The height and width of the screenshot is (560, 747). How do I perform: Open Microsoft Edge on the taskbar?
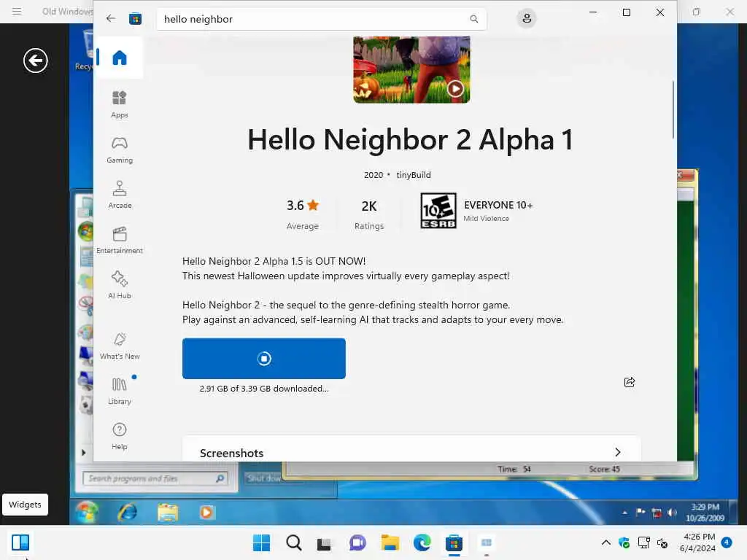(x=422, y=542)
